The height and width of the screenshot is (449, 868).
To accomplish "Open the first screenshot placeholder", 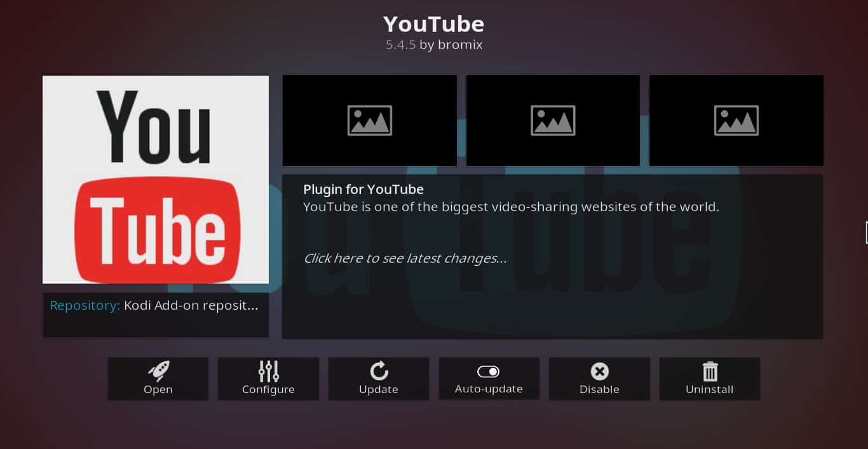I will [x=370, y=120].
